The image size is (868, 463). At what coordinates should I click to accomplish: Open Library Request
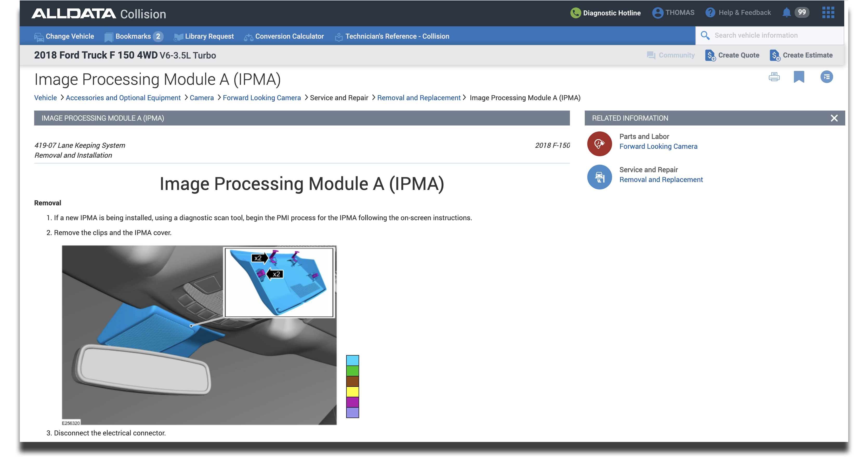point(203,36)
